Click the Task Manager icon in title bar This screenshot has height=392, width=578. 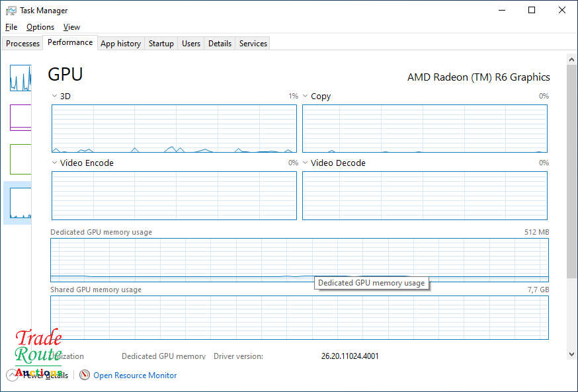[11, 11]
